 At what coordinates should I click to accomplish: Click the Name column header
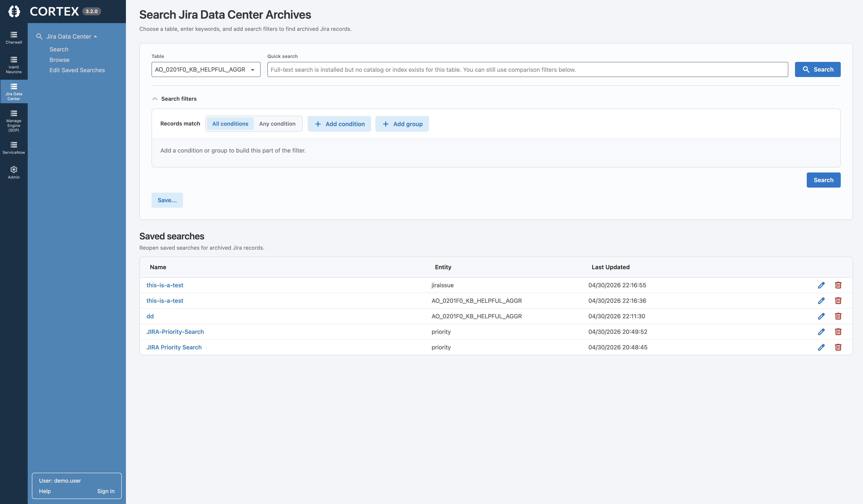[x=158, y=267]
